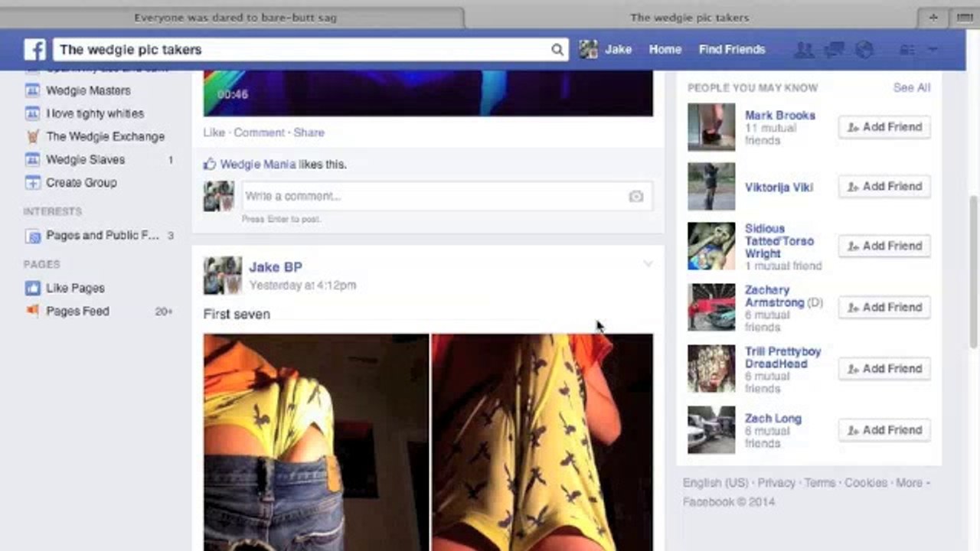Click the Pages Feed icon
The width and height of the screenshot is (980, 551).
pyautogui.click(x=32, y=311)
